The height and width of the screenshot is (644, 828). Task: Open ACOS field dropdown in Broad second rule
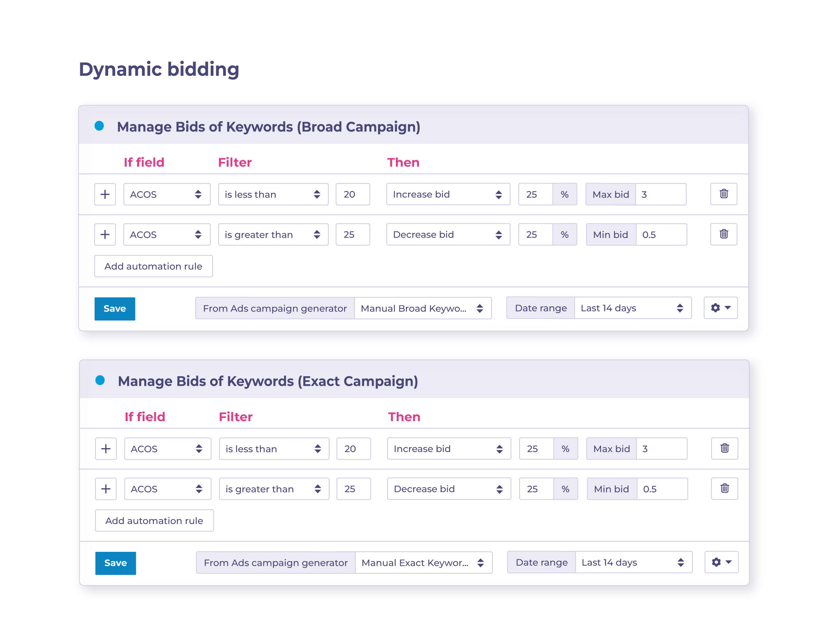point(167,234)
